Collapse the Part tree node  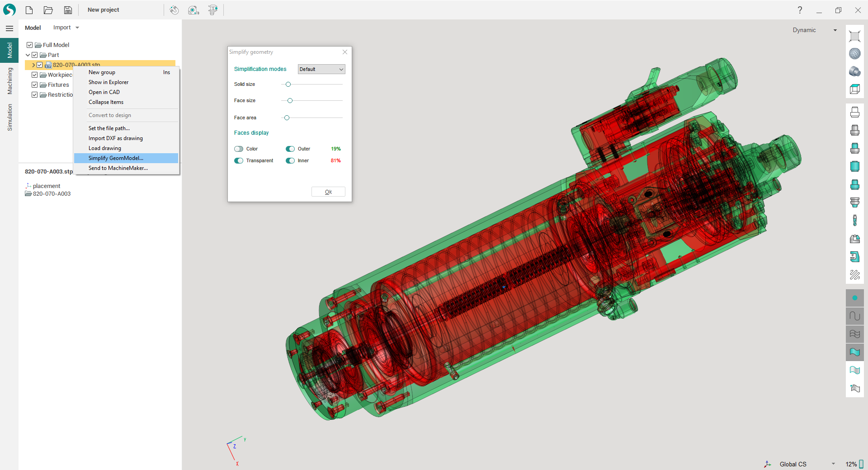(28, 55)
